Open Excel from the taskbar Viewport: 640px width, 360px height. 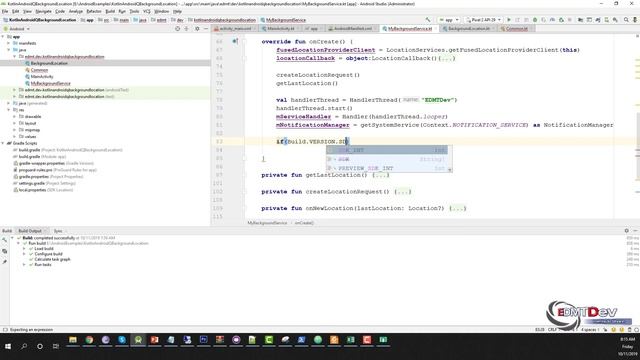[351, 340]
